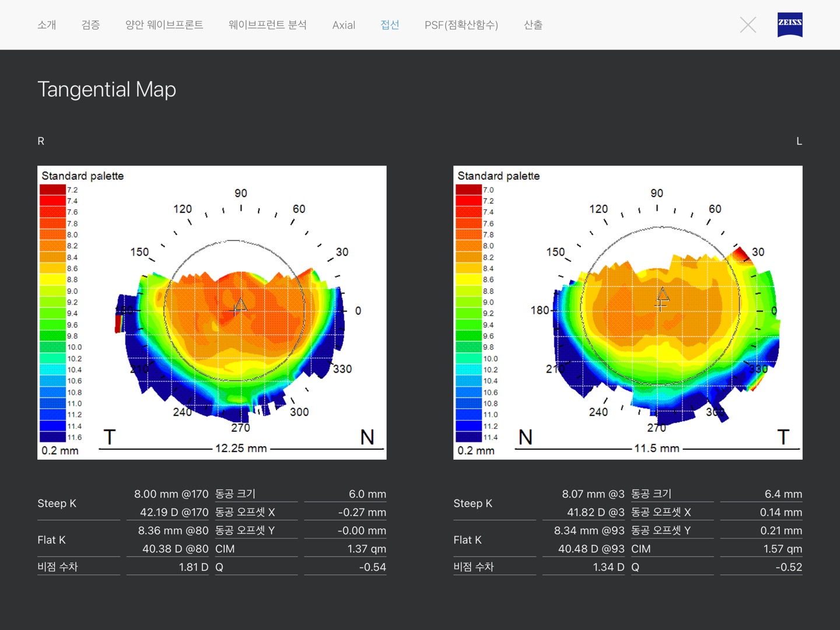The height and width of the screenshot is (630, 840).
Task: Click the triangle center marker on left eye map
Action: (663, 294)
